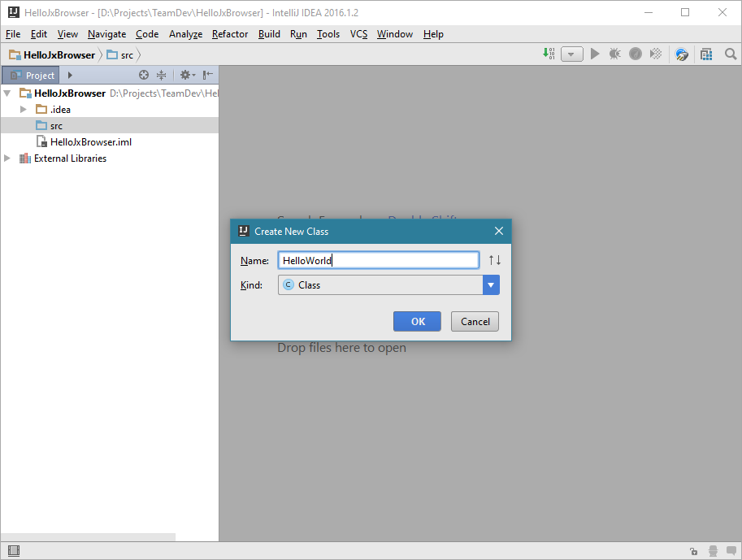Select the .idea folder

pos(54,110)
